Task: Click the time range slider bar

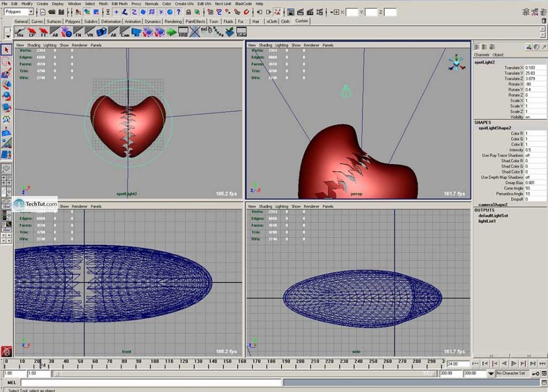Action: (245, 374)
